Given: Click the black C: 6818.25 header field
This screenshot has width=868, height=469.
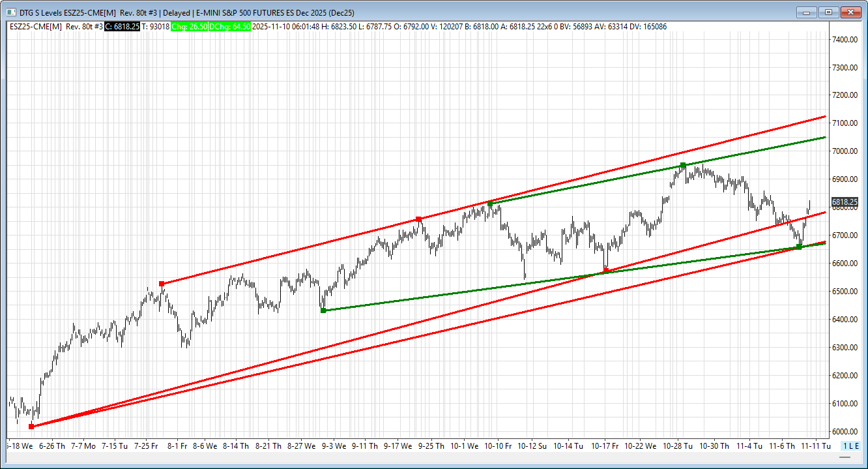Looking at the screenshot, I should point(122,26).
